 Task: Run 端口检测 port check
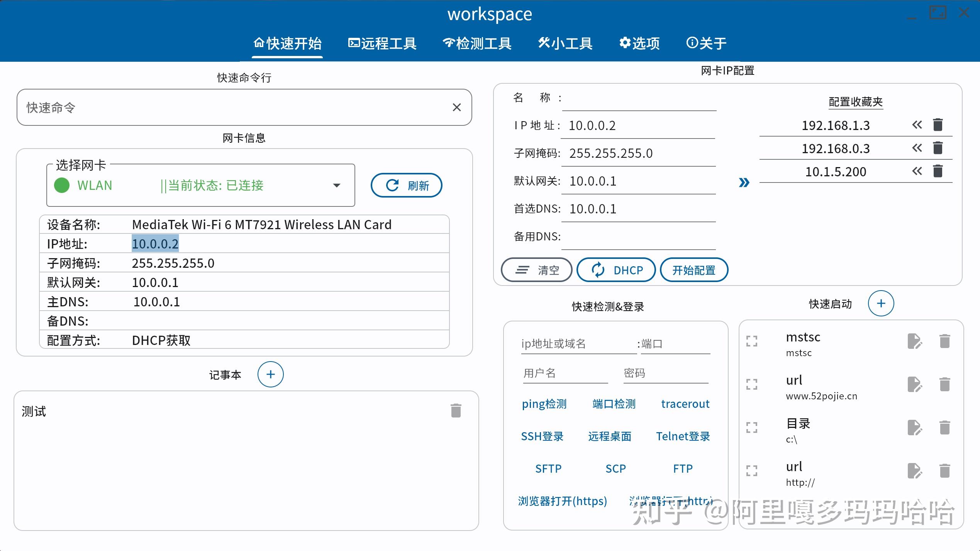pyautogui.click(x=614, y=404)
